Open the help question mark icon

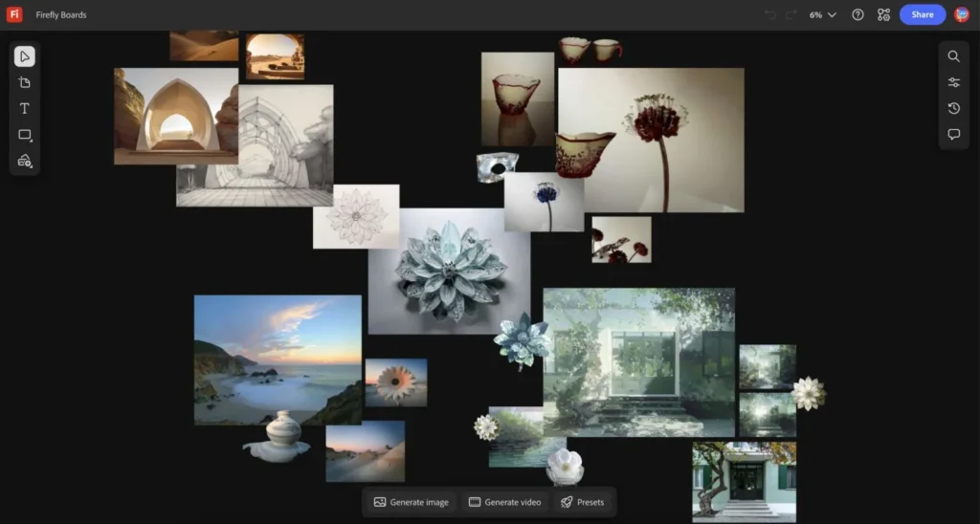pos(857,14)
